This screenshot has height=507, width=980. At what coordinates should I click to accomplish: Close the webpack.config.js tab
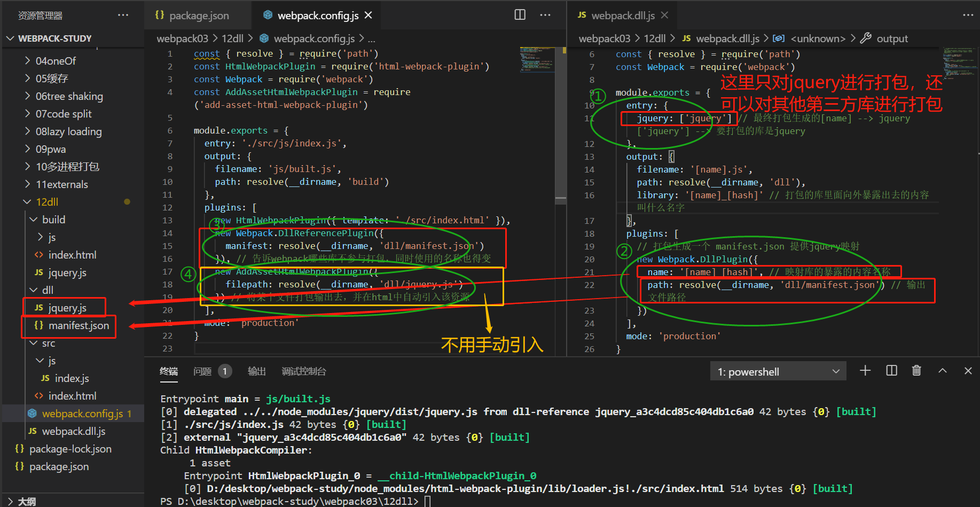(x=368, y=15)
